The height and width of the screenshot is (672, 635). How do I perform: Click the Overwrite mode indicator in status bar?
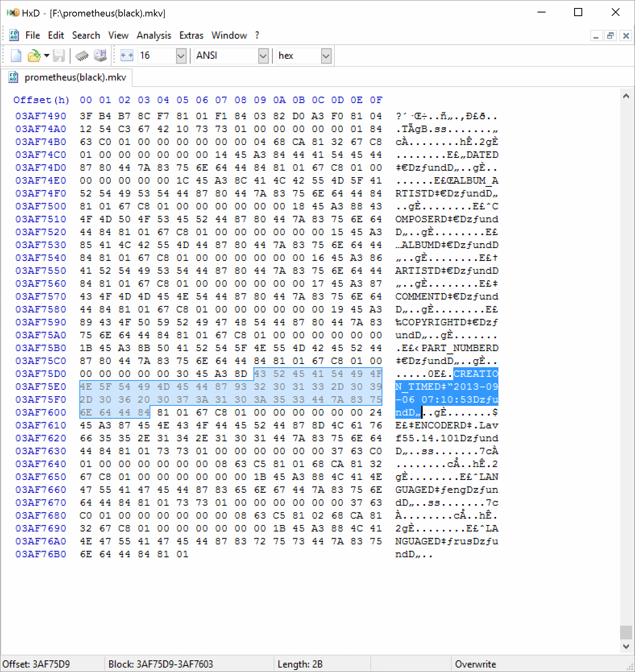475,664
